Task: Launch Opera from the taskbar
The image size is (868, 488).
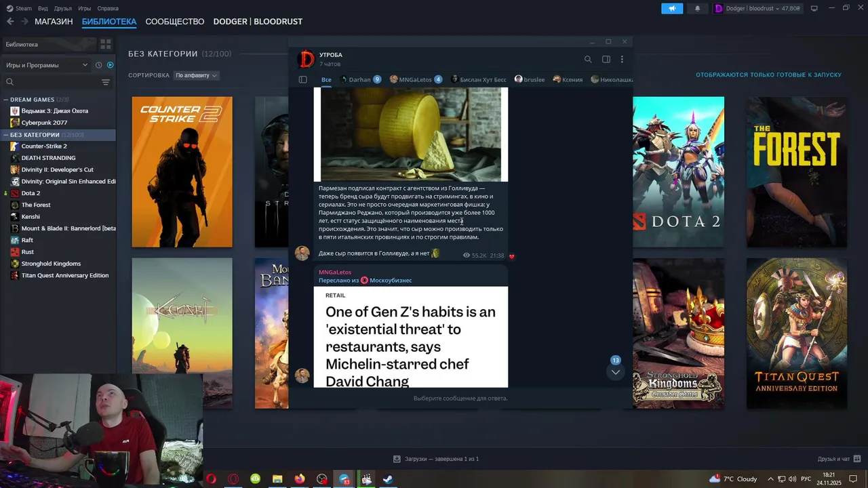Action: pos(211,479)
